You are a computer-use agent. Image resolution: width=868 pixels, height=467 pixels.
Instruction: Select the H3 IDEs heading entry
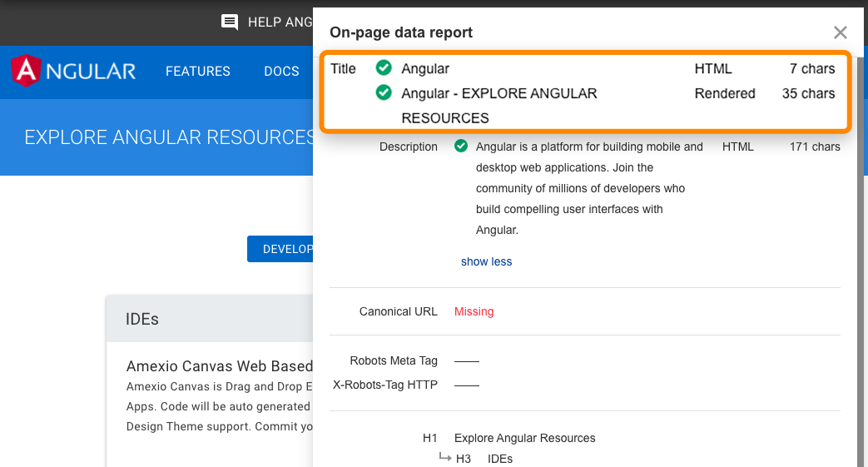pyautogui.click(x=499, y=459)
